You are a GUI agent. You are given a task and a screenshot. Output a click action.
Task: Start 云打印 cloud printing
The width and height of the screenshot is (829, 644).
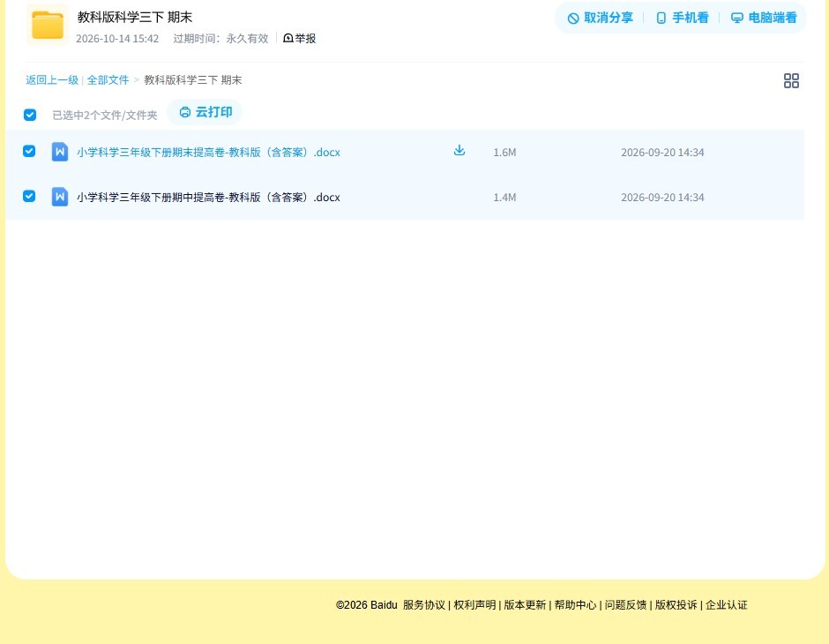[x=205, y=112]
